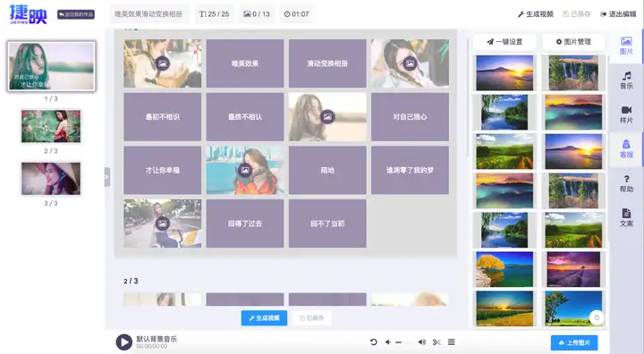644x354 pixels.
Task: Click the text count indicator 25 / 25
Action: [x=214, y=14]
